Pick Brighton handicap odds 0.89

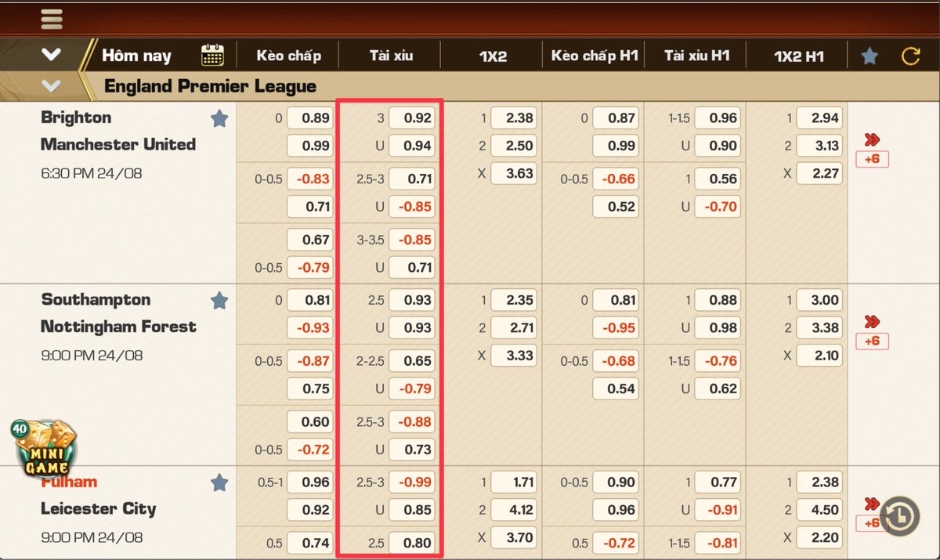(x=309, y=118)
